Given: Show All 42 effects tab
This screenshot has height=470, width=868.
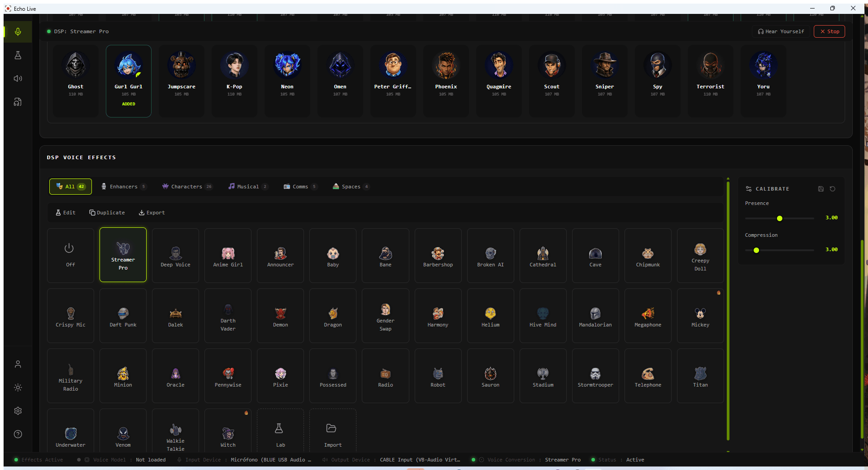Looking at the screenshot, I should pos(70,187).
